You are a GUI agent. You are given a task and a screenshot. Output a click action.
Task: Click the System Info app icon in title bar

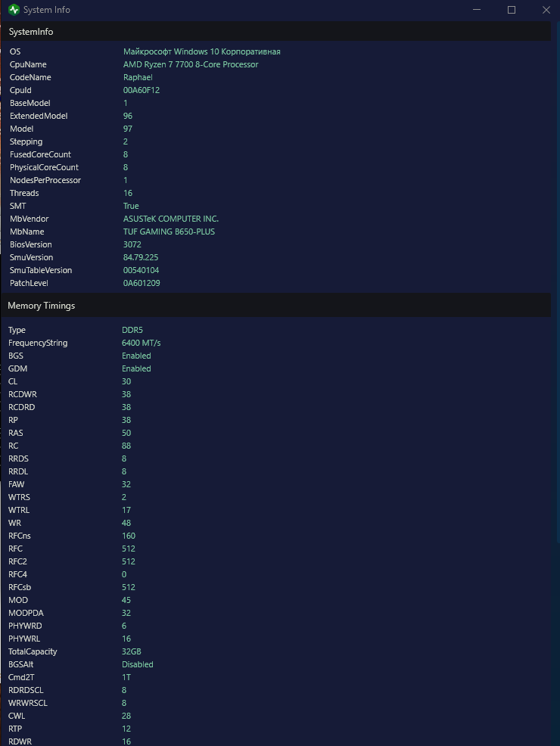(14, 10)
